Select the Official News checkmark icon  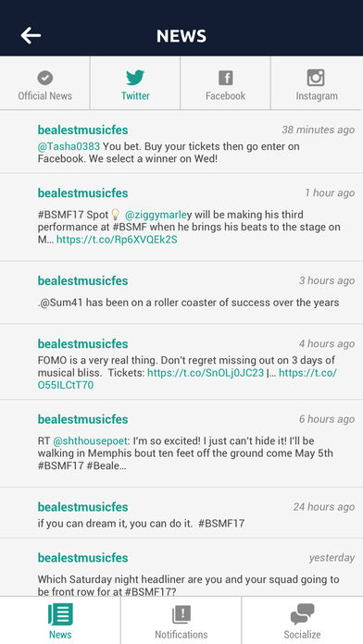(x=44, y=78)
